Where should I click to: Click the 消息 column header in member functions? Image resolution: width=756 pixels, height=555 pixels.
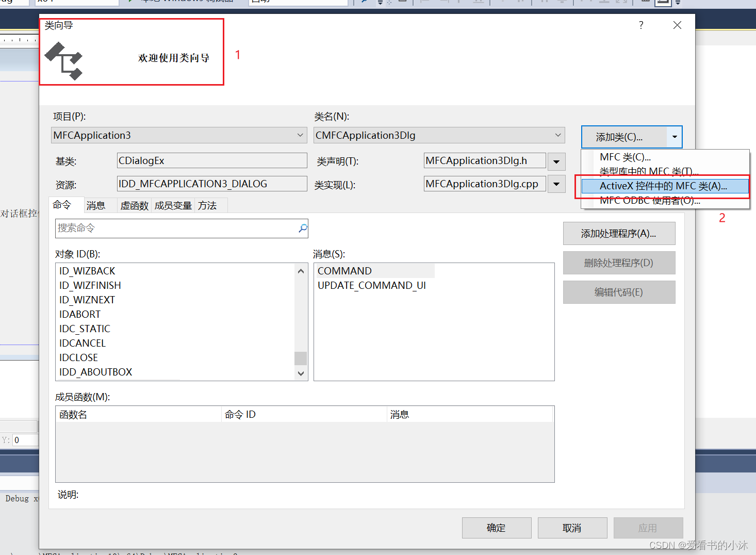pyautogui.click(x=470, y=414)
